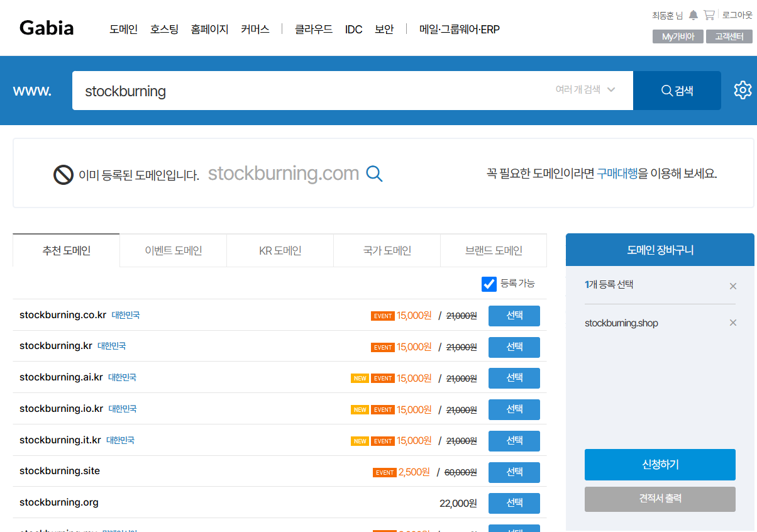Click the stockburning.it.kr domain name
The height and width of the screenshot is (532, 757).
[x=60, y=440]
